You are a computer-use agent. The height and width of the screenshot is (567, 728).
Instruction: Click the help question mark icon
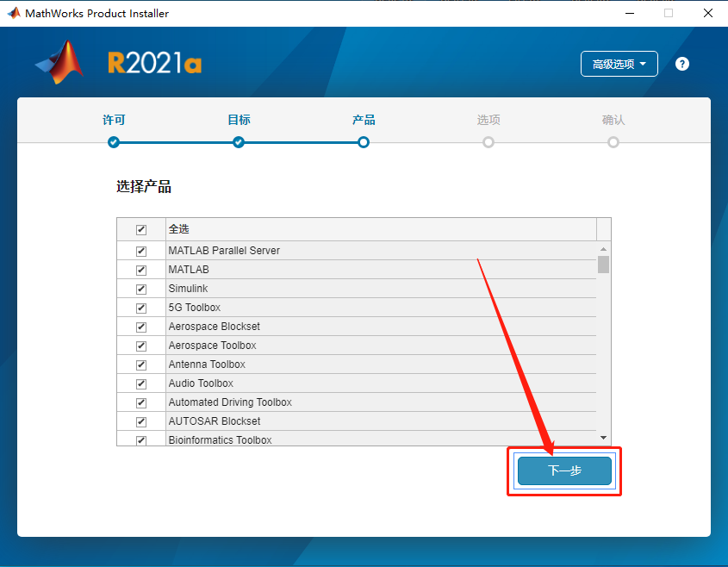tap(681, 64)
